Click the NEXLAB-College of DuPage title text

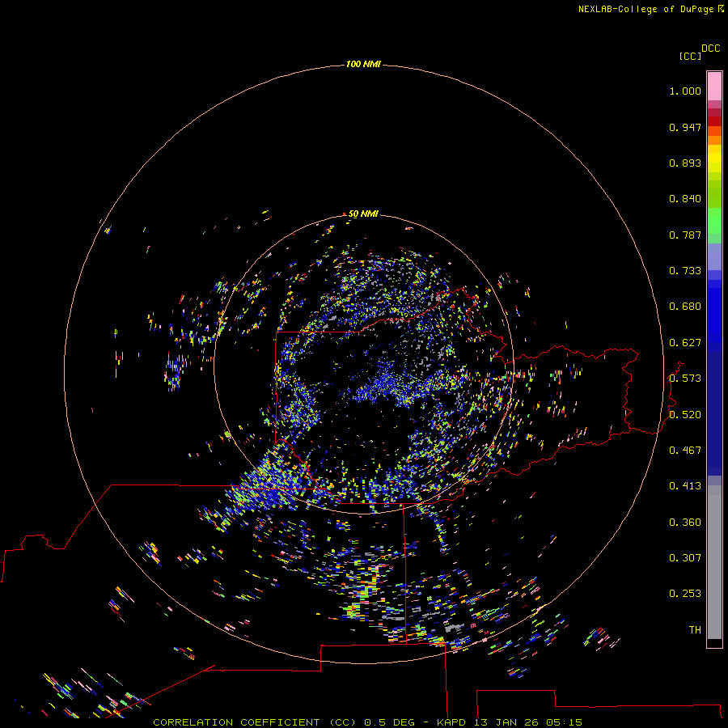click(645, 9)
